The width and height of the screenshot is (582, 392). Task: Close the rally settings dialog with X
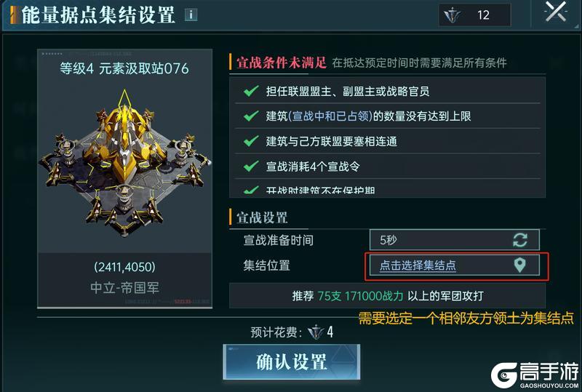click(x=556, y=12)
